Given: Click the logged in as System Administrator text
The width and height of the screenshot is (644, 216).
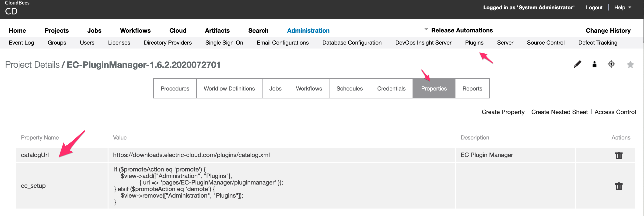Looking at the screenshot, I should pyautogui.click(x=528, y=7).
